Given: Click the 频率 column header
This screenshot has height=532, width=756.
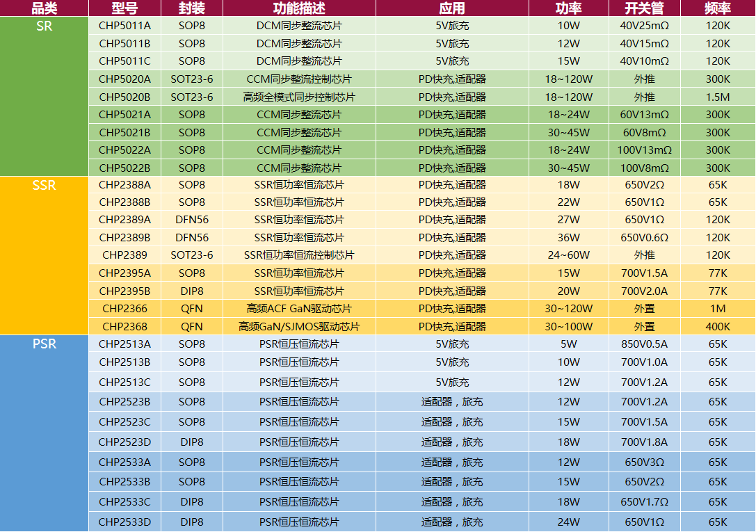Looking at the screenshot, I should [x=718, y=8].
